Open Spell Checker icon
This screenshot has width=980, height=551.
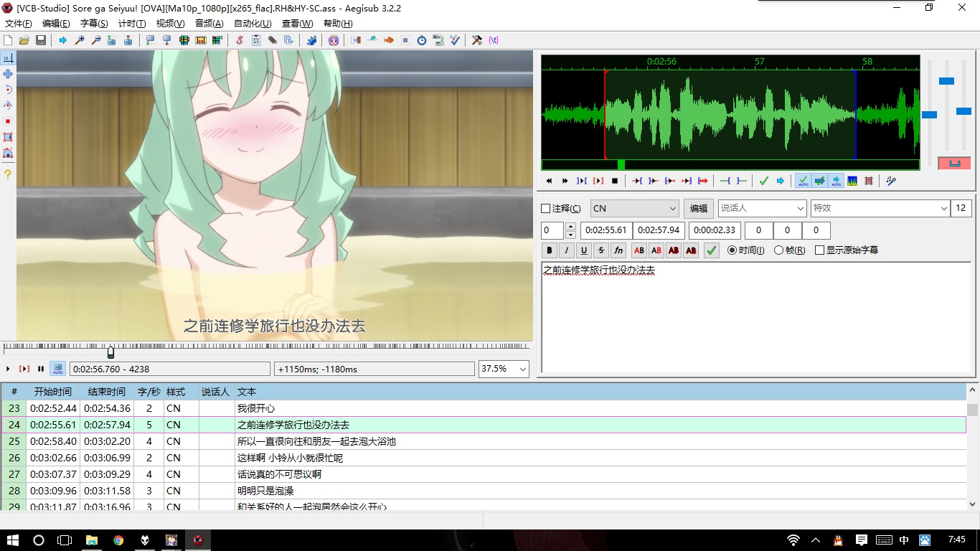pos(455,40)
